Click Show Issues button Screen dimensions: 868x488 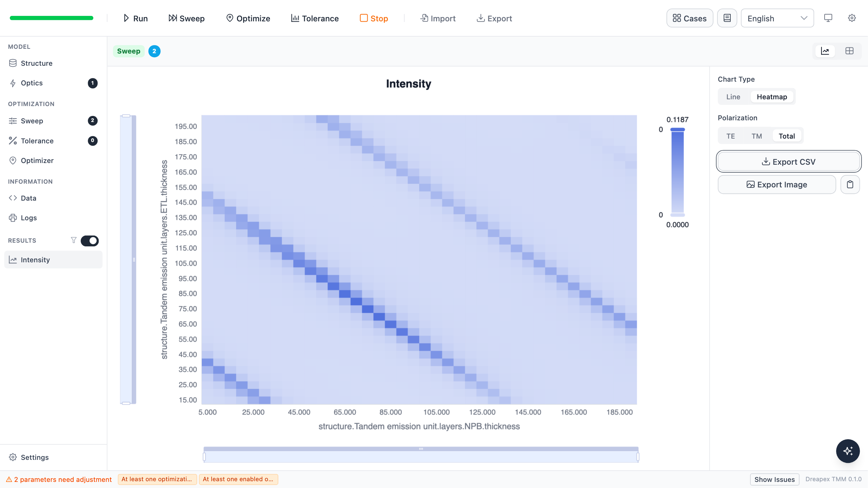(x=774, y=480)
